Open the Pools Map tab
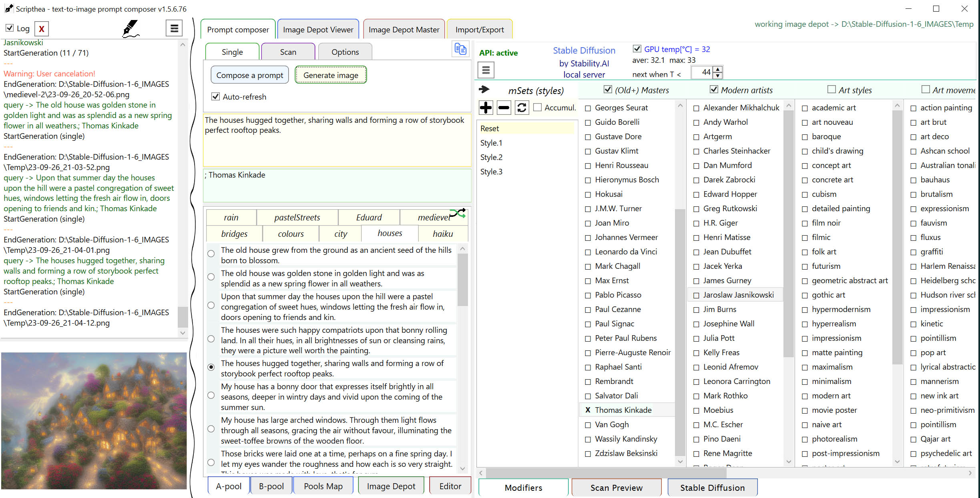The height and width of the screenshot is (498, 980). (323, 486)
